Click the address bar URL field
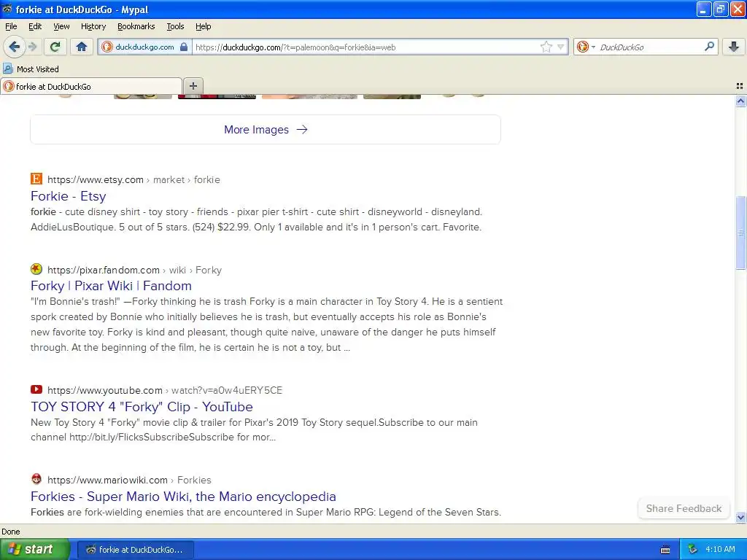Viewport: 747px width, 560px height. [365, 47]
